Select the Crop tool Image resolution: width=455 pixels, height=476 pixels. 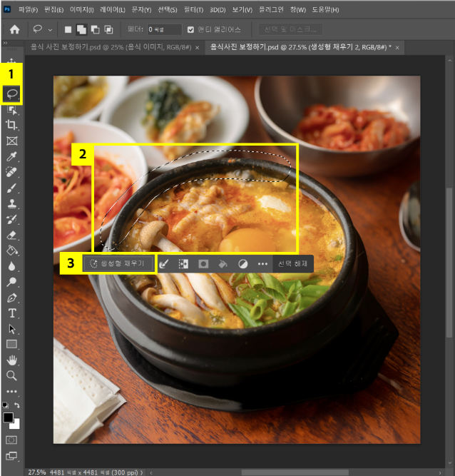tap(12, 125)
